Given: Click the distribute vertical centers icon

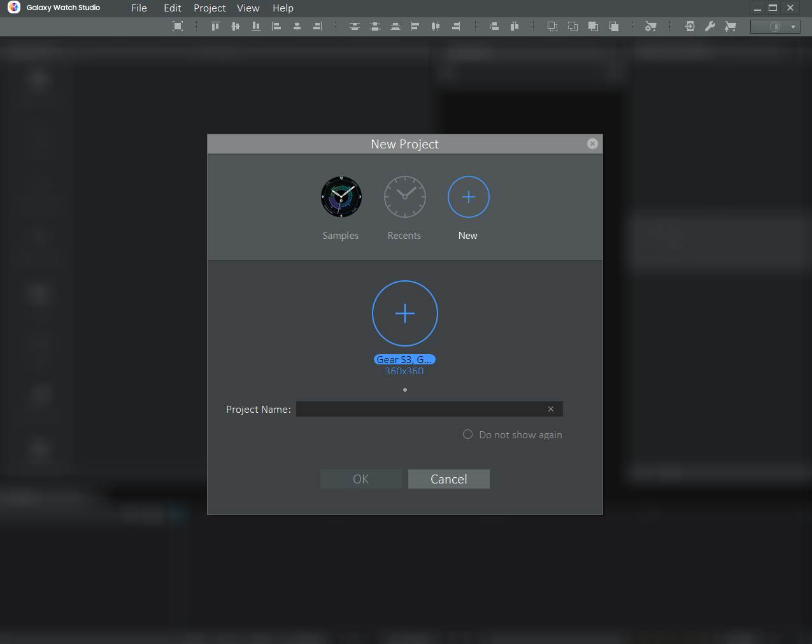Looking at the screenshot, I should 375,26.
